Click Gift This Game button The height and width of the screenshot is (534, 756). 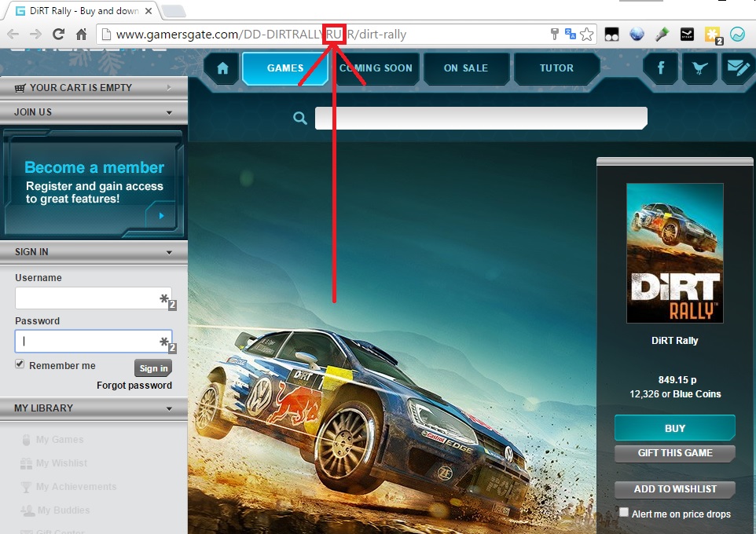674,453
